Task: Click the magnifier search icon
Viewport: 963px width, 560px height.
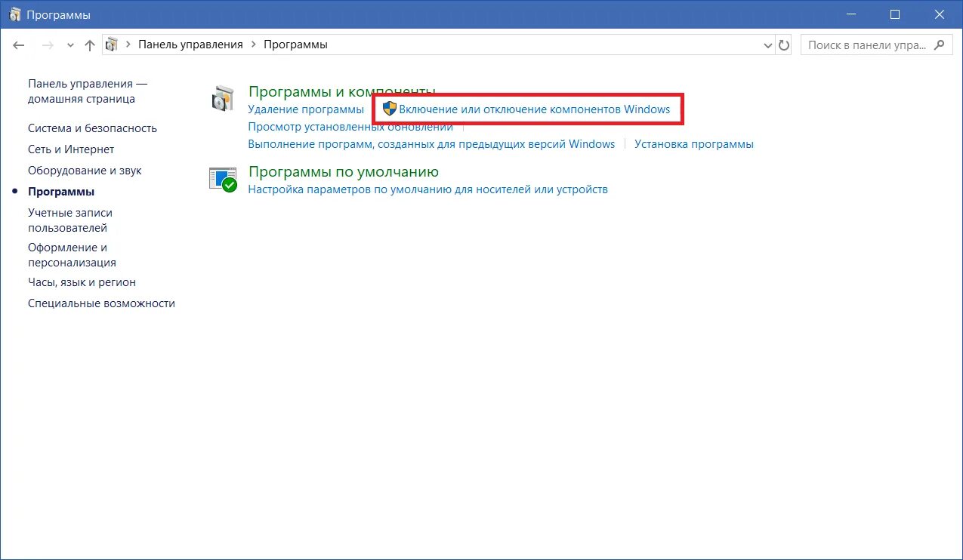Action: pos(939,45)
